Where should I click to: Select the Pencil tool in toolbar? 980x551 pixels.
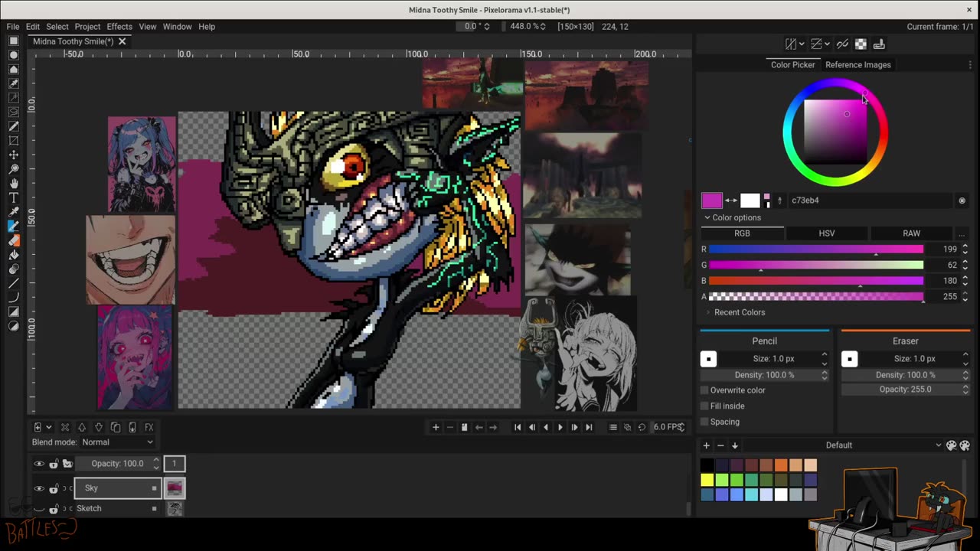14,227
